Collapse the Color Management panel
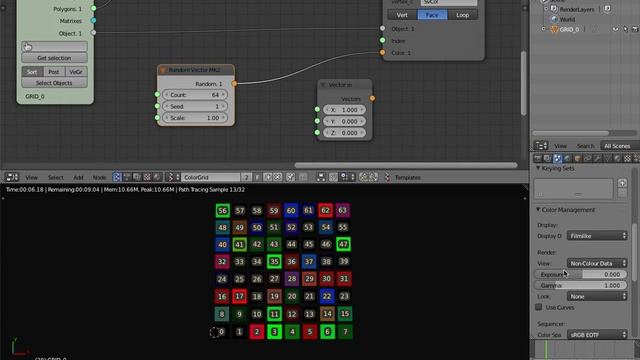 point(538,209)
